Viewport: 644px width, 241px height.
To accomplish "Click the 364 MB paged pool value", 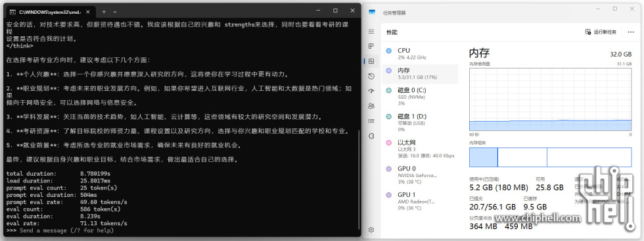I will pos(483,226).
